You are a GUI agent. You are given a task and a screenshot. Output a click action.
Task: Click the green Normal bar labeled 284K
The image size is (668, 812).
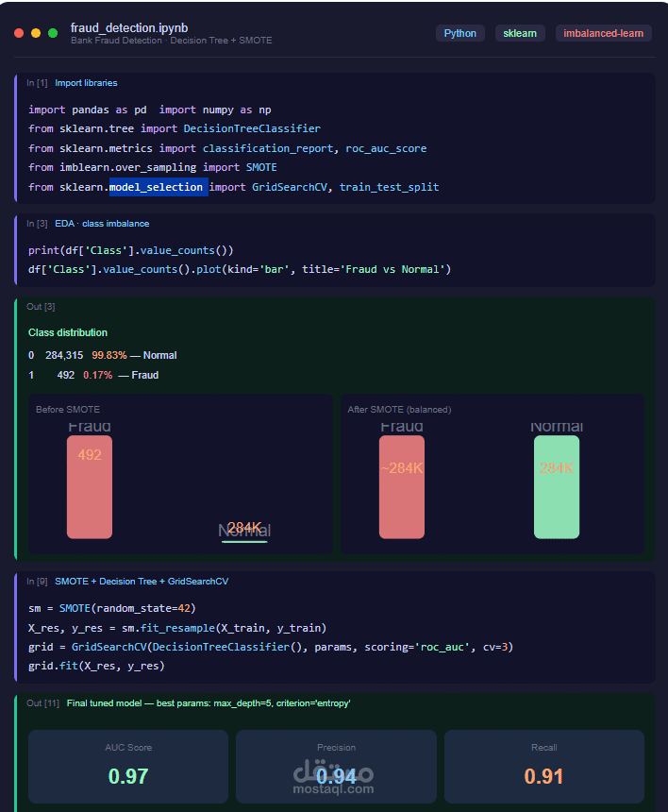(x=557, y=487)
